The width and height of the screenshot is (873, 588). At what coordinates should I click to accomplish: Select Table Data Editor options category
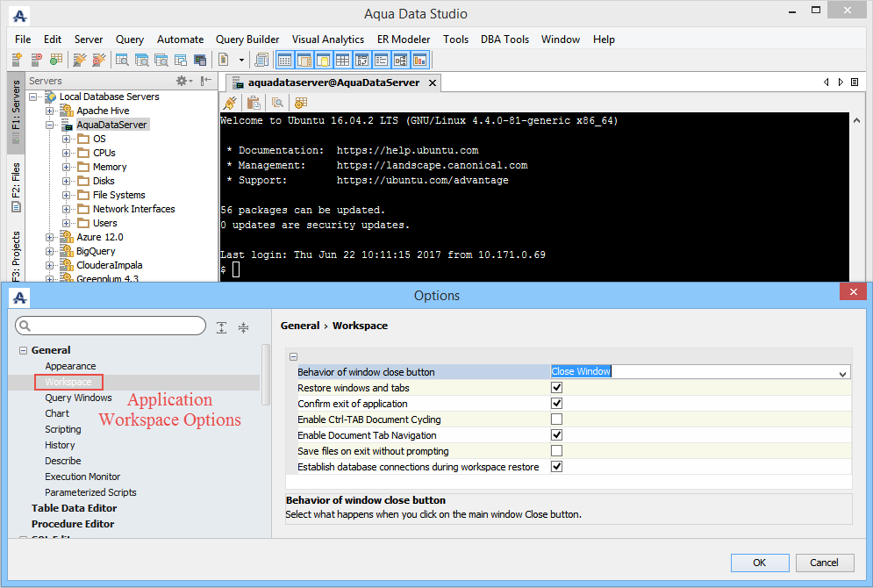[74, 508]
